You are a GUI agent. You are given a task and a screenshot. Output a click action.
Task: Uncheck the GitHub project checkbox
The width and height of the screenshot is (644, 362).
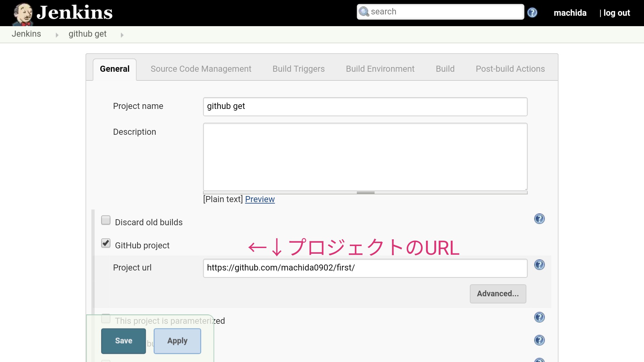pyautogui.click(x=106, y=243)
